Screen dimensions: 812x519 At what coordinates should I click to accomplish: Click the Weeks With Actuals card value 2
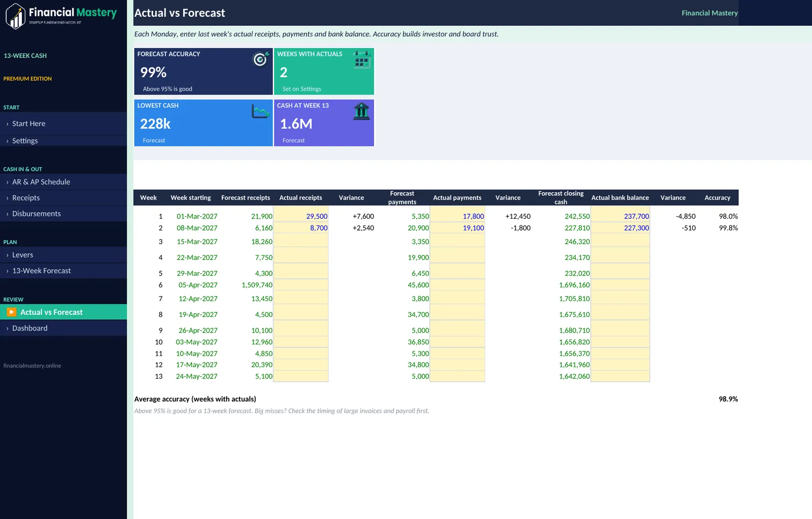pos(284,73)
